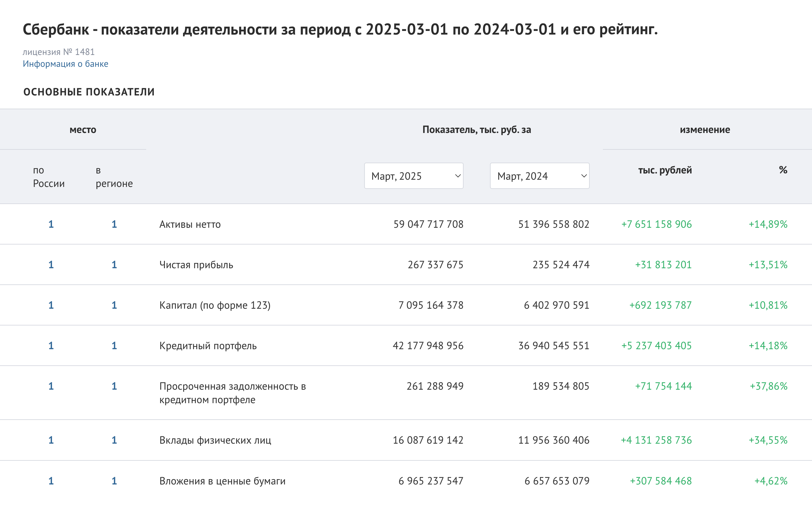Click region rank 1 for Просроченная задолженность

pos(114,386)
